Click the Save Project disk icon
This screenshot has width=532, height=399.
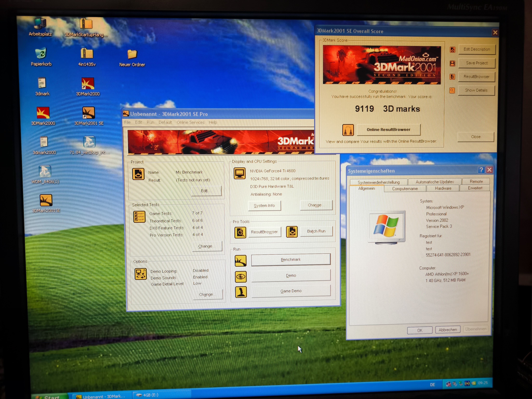pos(452,64)
